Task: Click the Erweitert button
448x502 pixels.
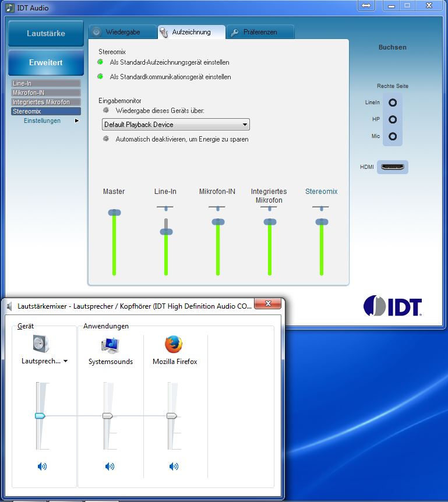Action: point(46,62)
